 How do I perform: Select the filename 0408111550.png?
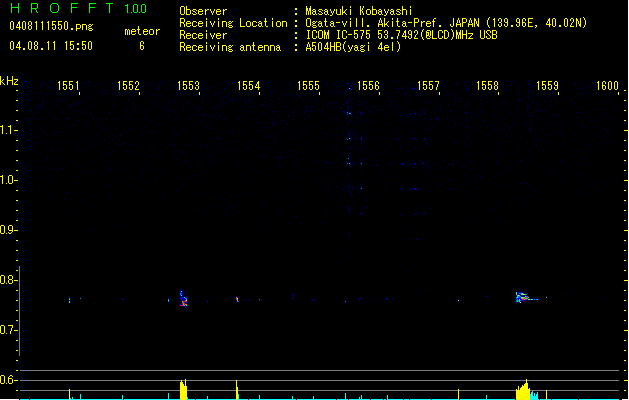tap(51, 26)
